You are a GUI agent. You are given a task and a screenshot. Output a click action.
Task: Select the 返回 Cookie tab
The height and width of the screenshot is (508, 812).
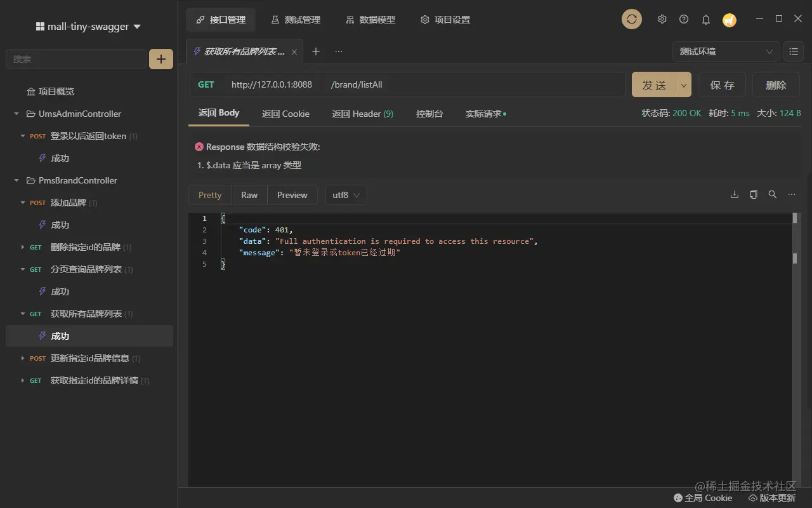click(285, 114)
